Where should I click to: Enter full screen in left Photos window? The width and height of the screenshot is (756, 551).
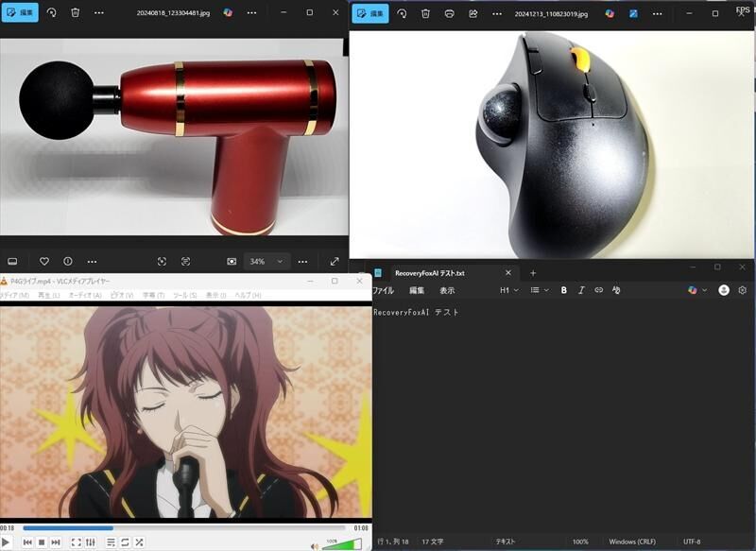[335, 261]
